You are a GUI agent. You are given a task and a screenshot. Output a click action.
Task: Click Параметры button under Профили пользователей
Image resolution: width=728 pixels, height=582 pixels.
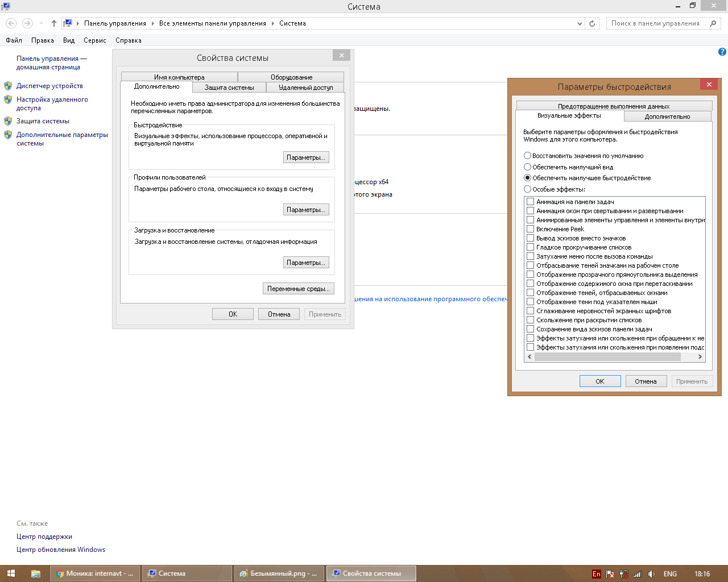point(306,210)
